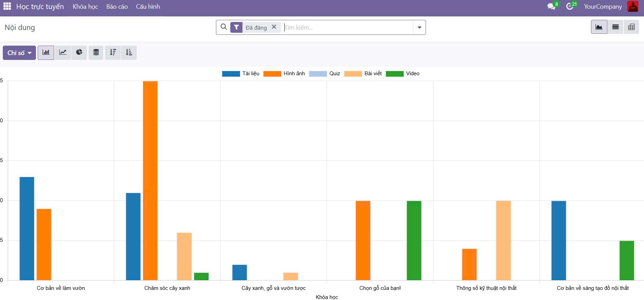Viewport: 644px width, 300px height.
Task: Open the apps grid menu
Action: click(x=7, y=7)
